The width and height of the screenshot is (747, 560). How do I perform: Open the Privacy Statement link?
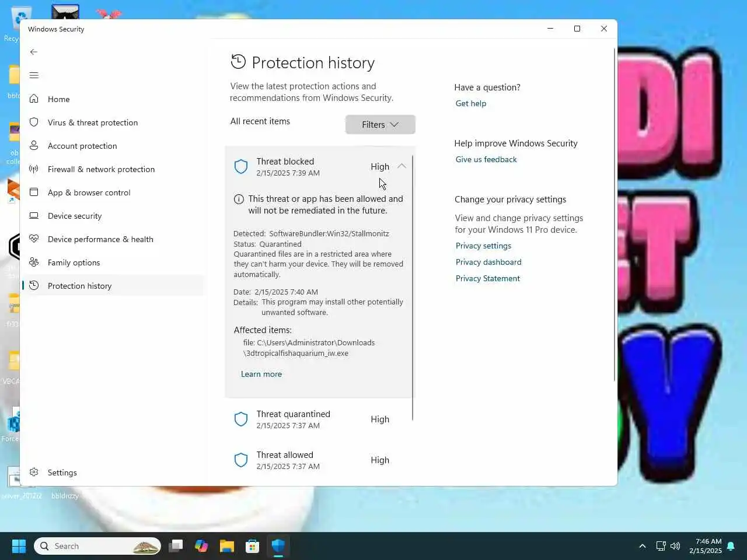(x=488, y=278)
